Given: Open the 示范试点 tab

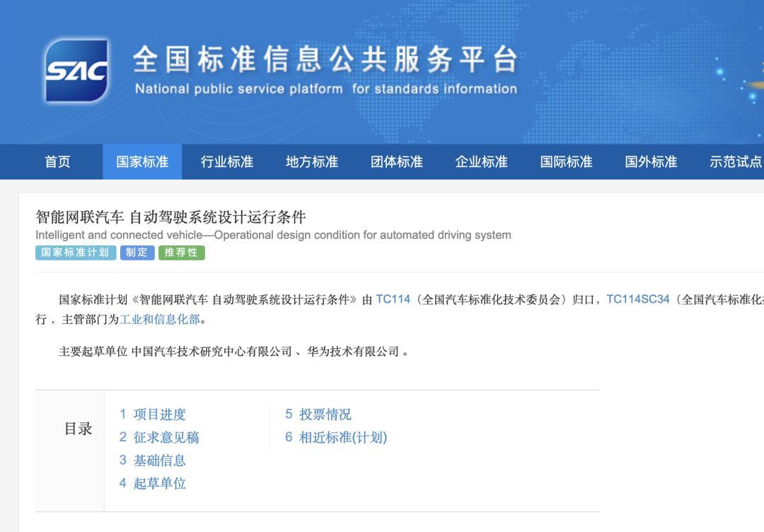Looking at the screenshot, I should [x=736, y=162].
